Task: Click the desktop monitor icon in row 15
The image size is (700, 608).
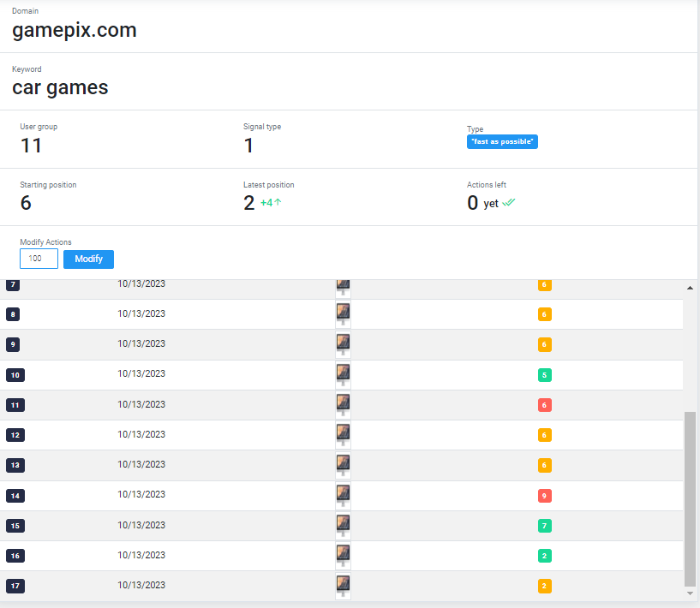Action: 343,526
